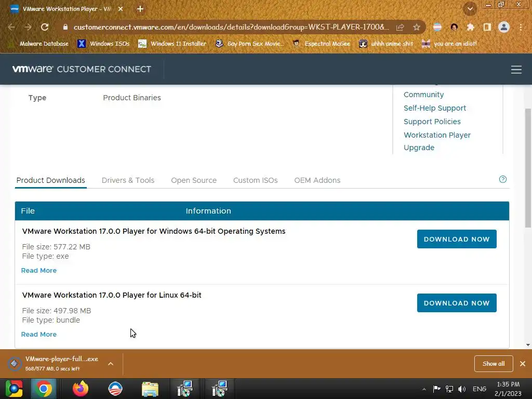Click the network icon in system tray

click(449, 389)
